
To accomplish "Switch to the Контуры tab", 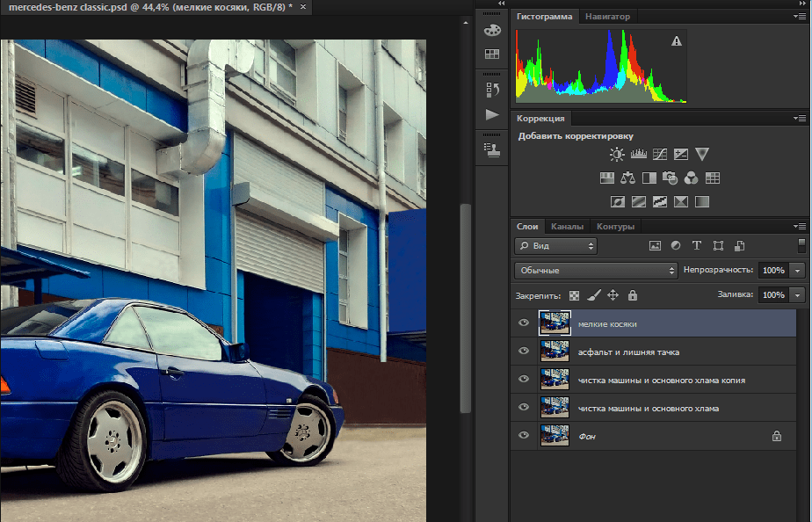I will (615, 227).
